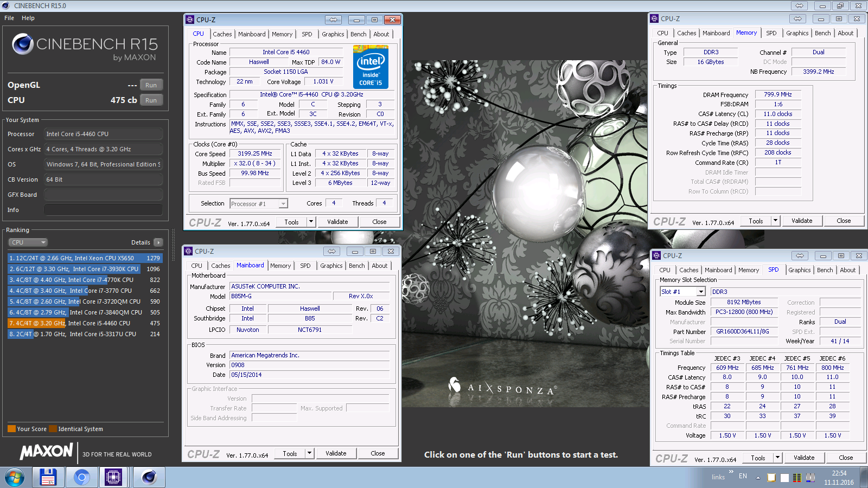868x488 pixels.
Task: Click the CPU-Z icon in the Memory window title
Action: (x=654, y=18)
